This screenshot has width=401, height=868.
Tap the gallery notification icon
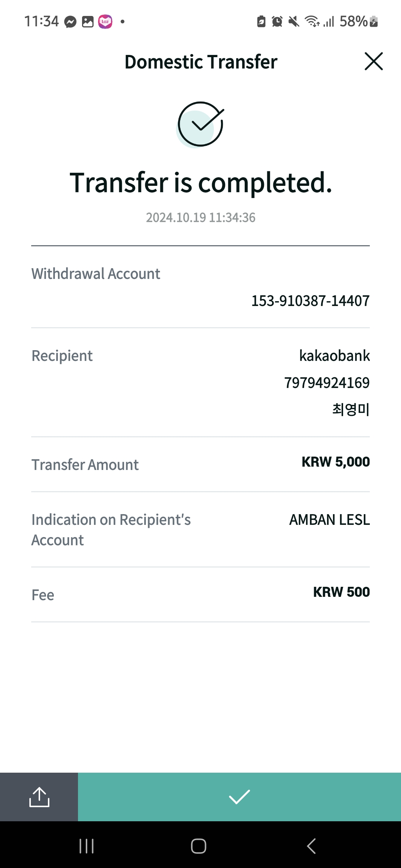88,22
